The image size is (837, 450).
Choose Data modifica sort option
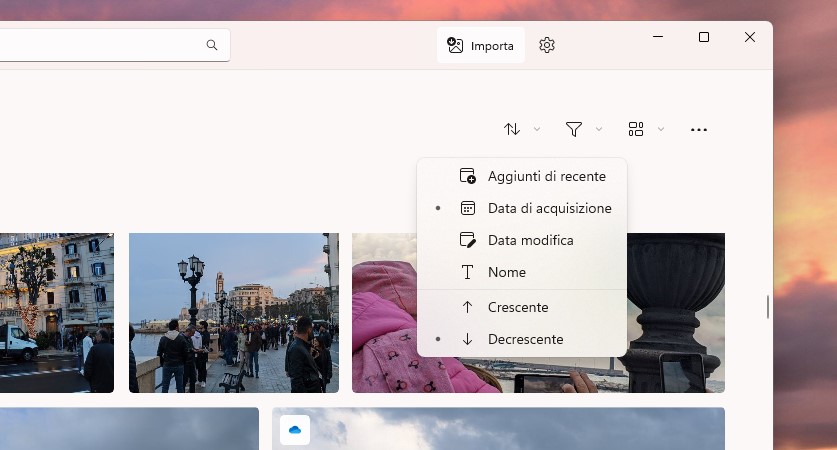[522, 240]
